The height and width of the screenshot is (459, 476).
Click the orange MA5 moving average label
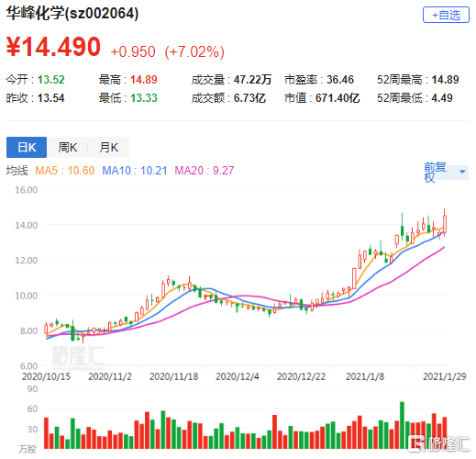(x=64, y=171)
